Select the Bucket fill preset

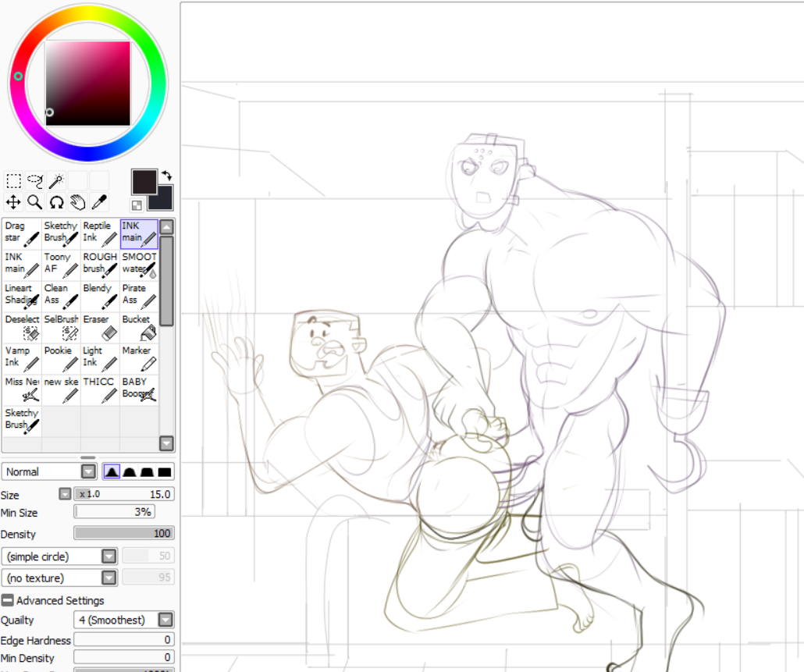click(139, 327)
